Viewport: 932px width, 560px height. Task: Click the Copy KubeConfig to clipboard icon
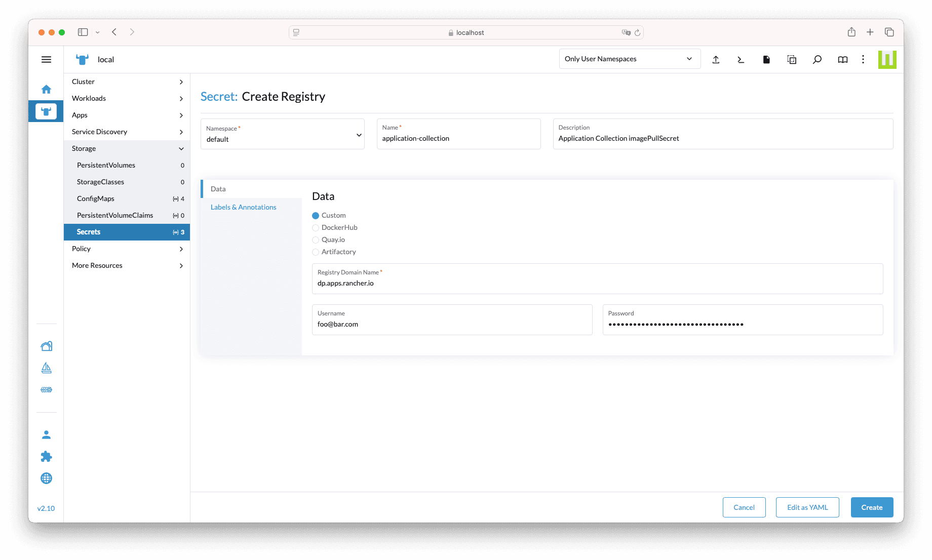click(x=792, y=60)
